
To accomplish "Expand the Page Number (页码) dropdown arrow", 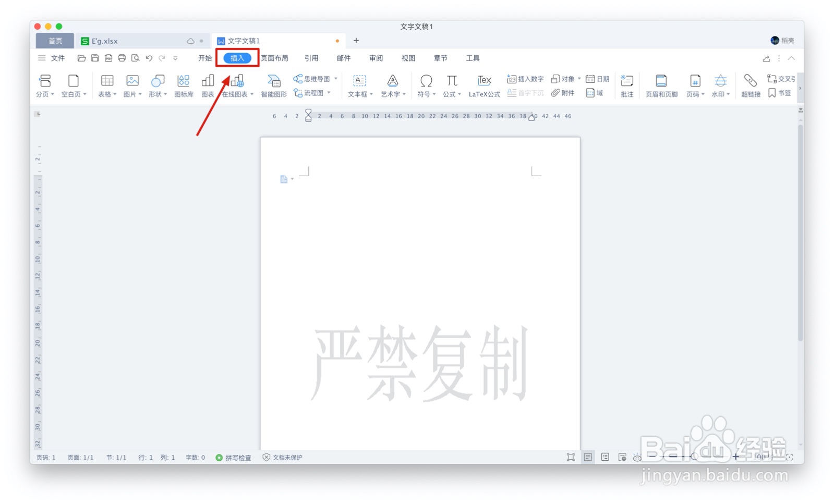I will tap(703, 94).
